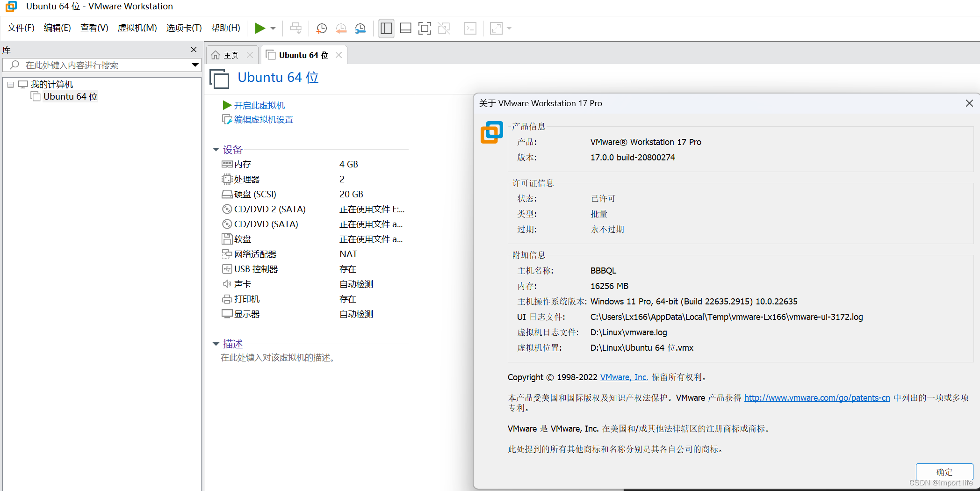This screenshot has width=980, height=491.
Task: Toggle the library sidebar view icon
Action: click(x=386, y=29)
